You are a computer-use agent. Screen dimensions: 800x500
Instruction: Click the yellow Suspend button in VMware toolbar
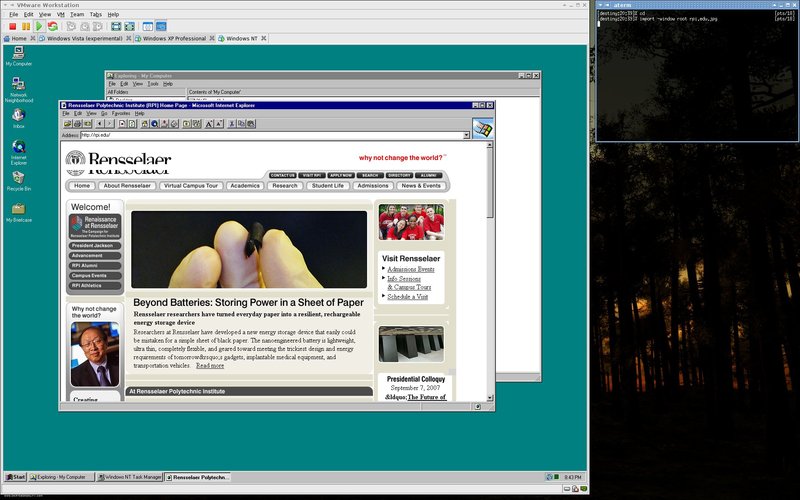[26, 26]
